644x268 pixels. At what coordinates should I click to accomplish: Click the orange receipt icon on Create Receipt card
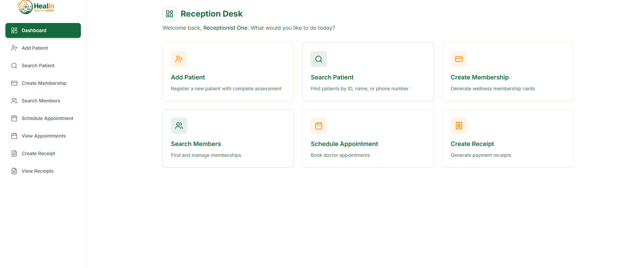[x=459, y=126]
